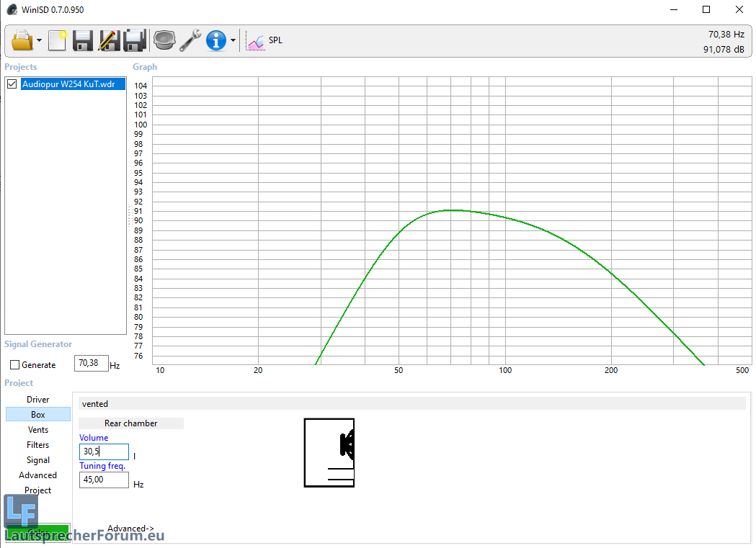
Task: Click the open project folder icon
Action: pyautogui.click(x=22, y=40)
